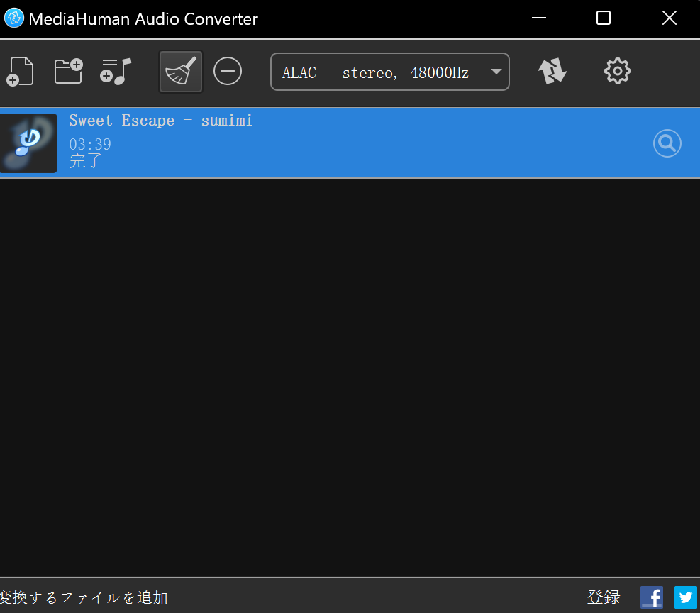The image size is (700, 613).
Task: Open settings via the gear icon
Action: click(x=617, y=72)
